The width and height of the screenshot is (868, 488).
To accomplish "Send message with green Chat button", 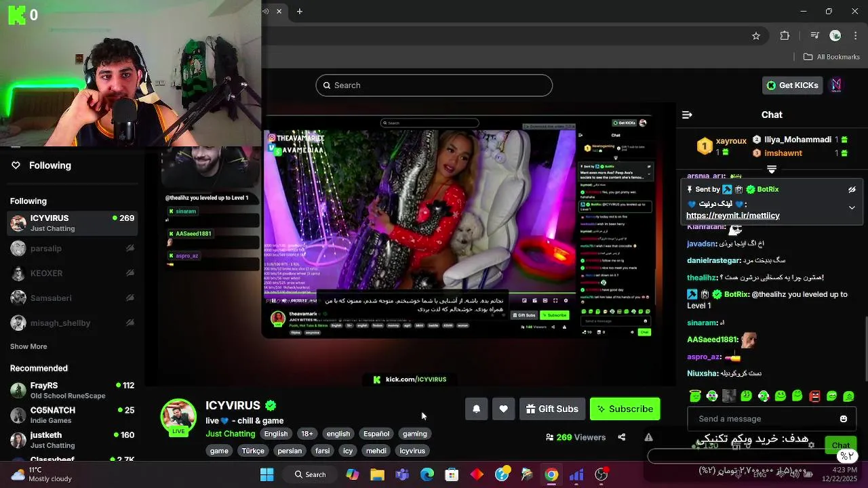I will point(841,445).
